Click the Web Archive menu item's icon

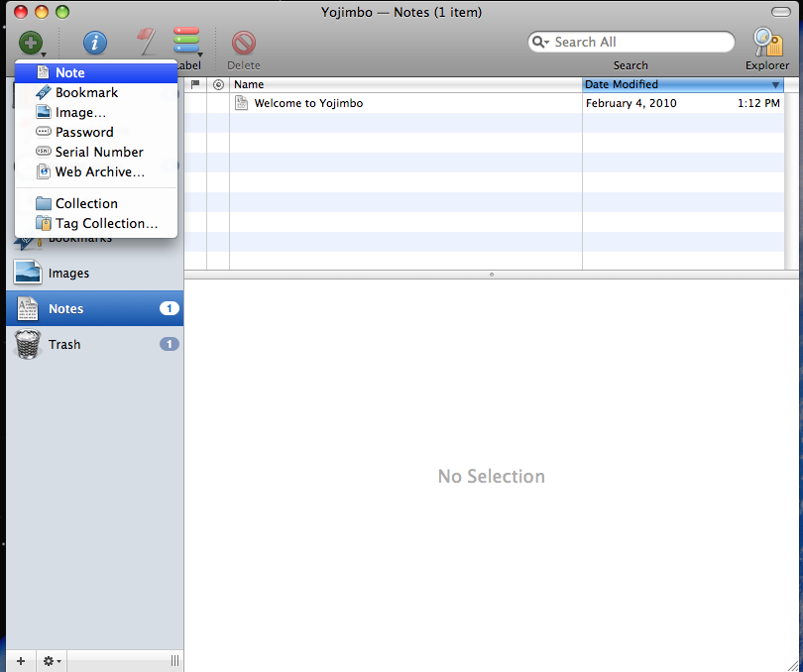tap(44, 171)
